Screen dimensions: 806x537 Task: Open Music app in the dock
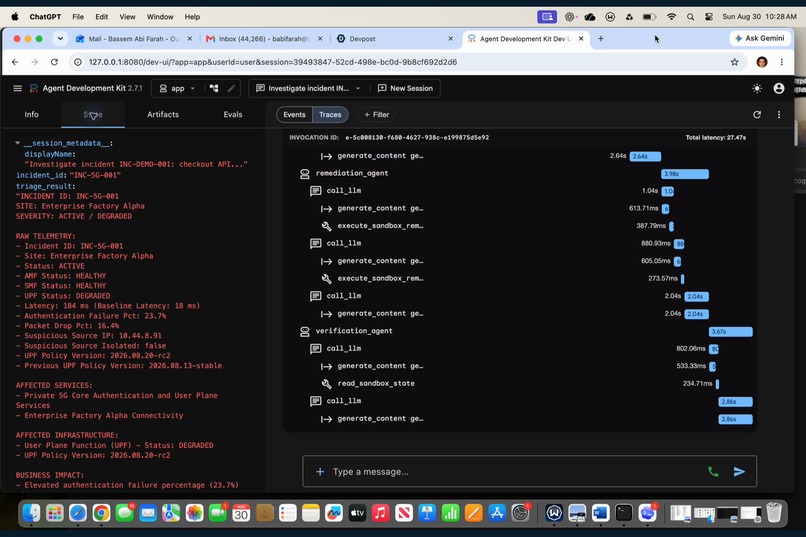coord(380,513)
